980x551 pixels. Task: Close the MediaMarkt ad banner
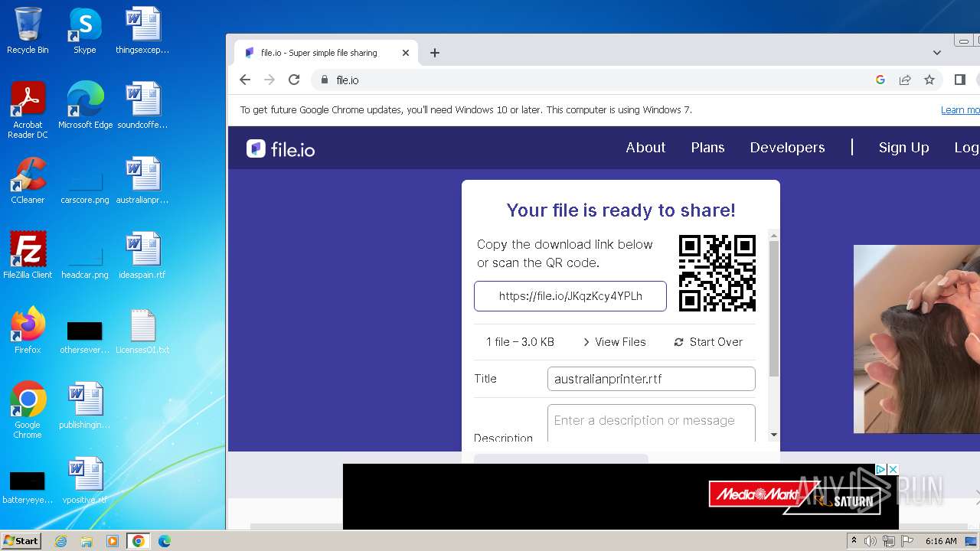coord(893,469)
